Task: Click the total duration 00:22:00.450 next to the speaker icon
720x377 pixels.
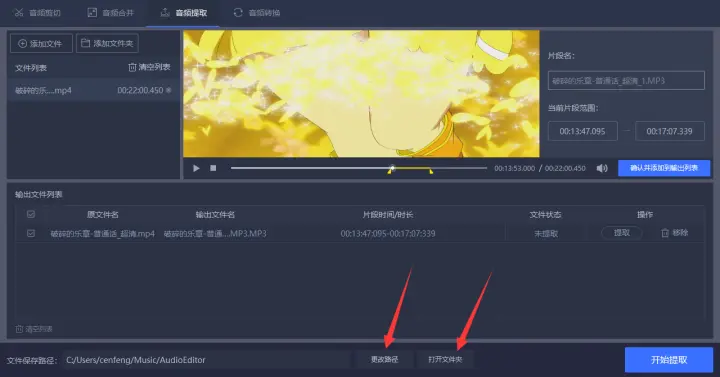Action: click(565, 169)
